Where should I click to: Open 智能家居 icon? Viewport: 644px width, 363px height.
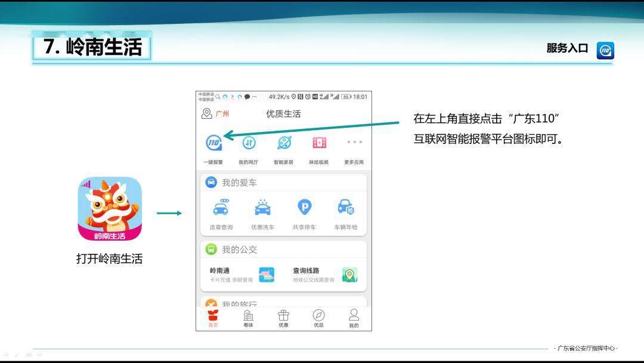pos(284,143)
